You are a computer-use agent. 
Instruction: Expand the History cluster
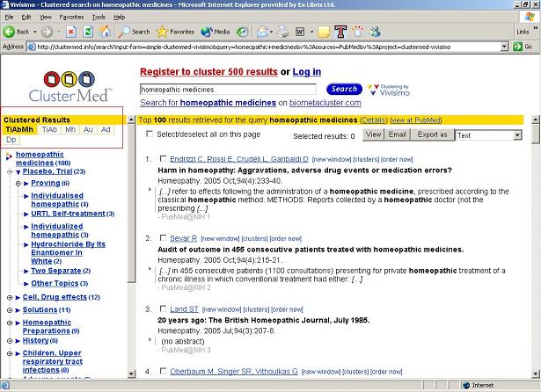(x=10, y=341)
